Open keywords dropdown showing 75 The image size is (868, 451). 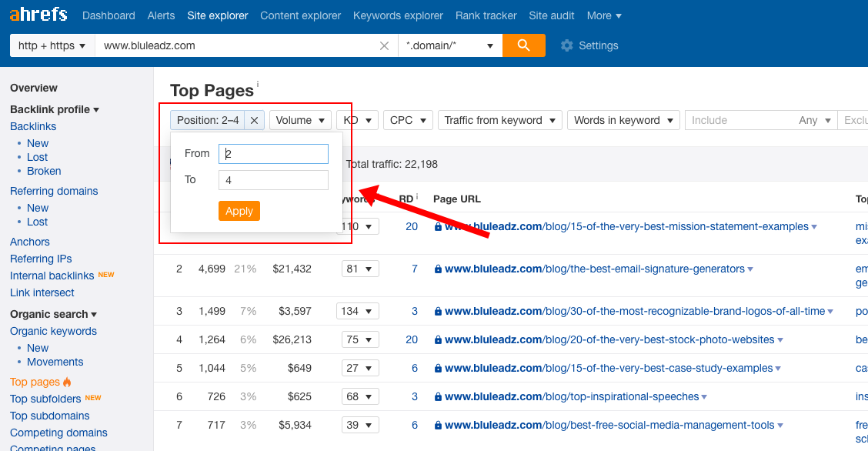[360, 339]
